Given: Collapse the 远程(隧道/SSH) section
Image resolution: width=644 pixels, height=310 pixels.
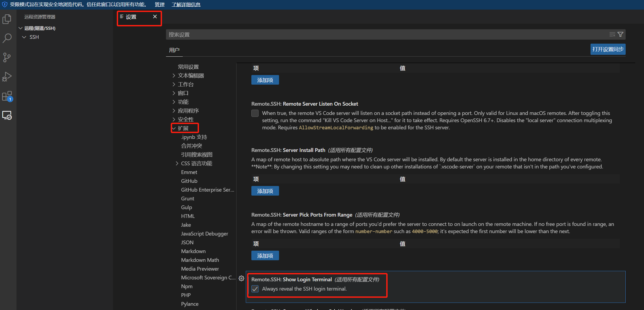Looking at the screenshot, I should click(x=20, y=28).
